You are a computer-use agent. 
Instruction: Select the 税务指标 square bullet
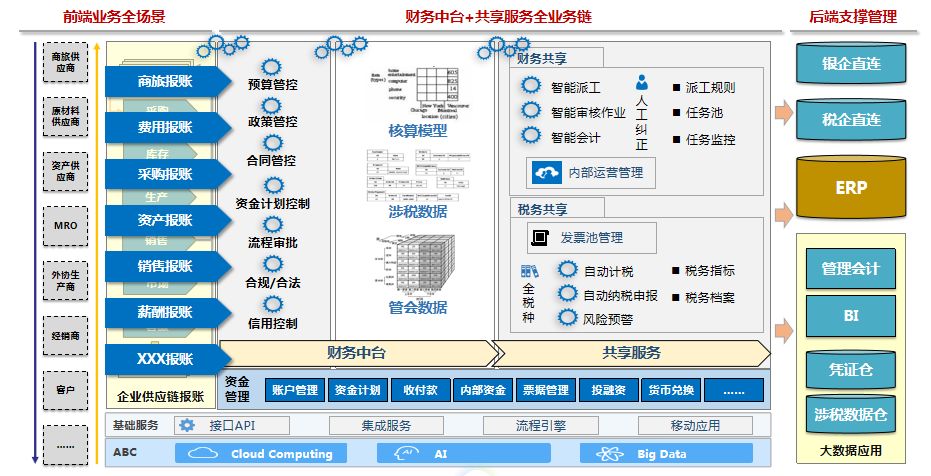[x=677, y=270]
